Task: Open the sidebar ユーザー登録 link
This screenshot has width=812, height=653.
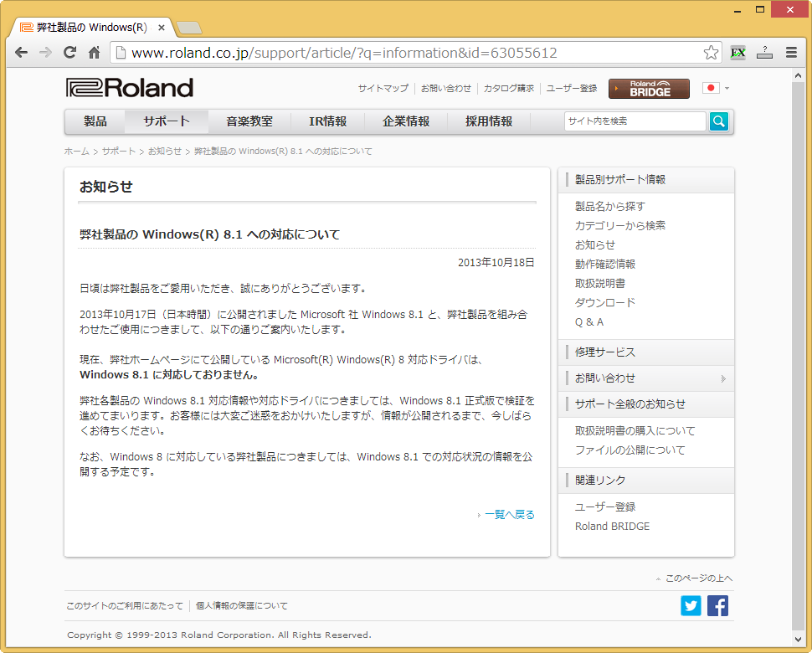Action: click(x=605, y=507)
